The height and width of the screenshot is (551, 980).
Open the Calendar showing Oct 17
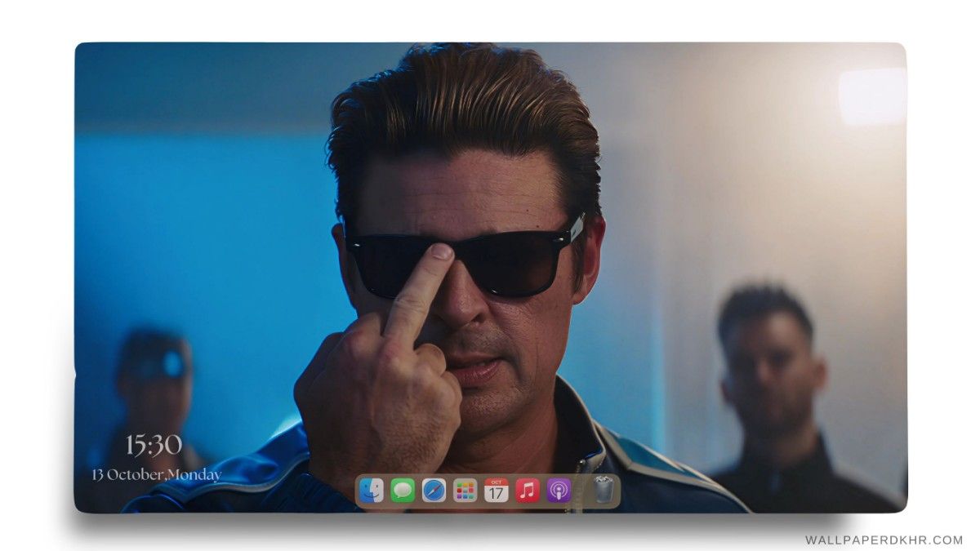[x=496, y=490]
